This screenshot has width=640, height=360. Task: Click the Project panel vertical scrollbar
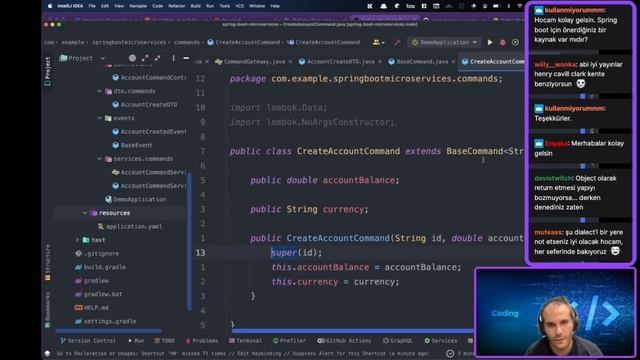point(189,242)
